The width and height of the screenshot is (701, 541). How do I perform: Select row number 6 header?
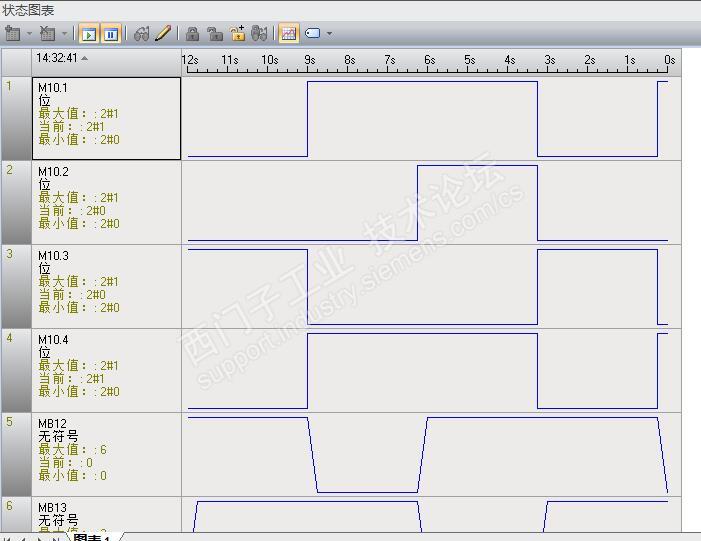16,514
